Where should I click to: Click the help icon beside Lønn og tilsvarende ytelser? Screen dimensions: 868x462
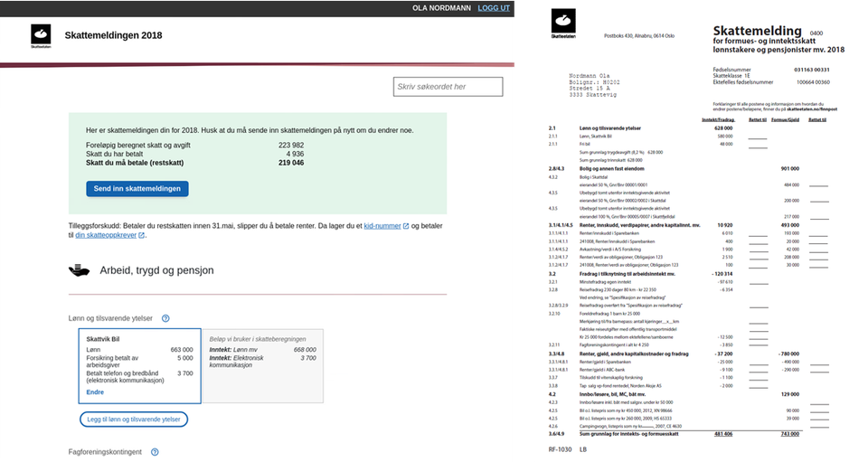[x=165, y=318]
